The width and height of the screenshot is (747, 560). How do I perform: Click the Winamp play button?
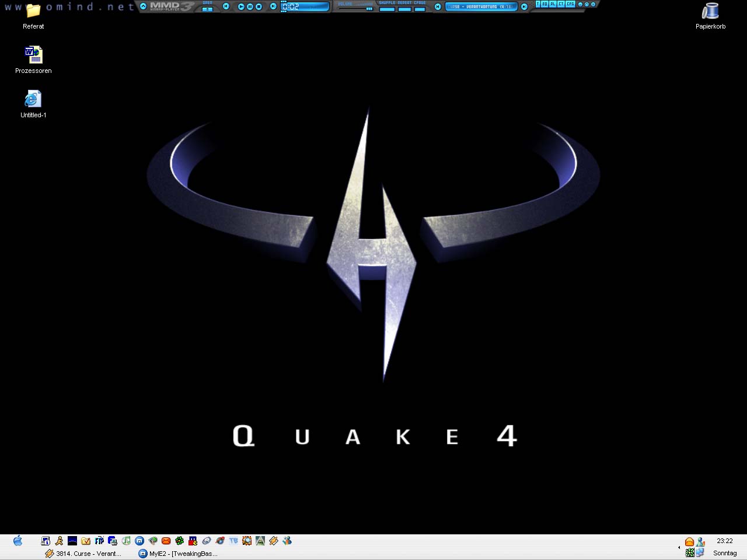pos(241,6)
